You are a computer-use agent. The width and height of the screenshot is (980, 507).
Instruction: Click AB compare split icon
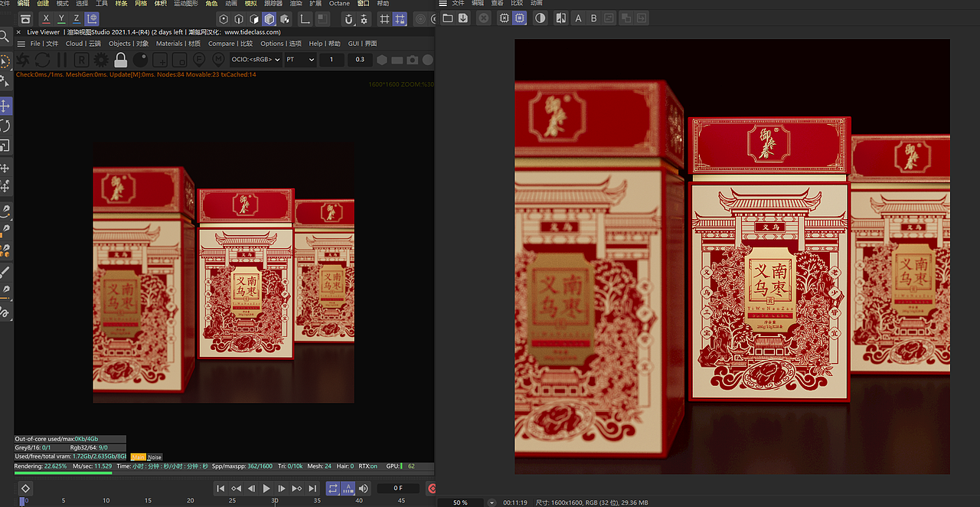coord(561,18)
